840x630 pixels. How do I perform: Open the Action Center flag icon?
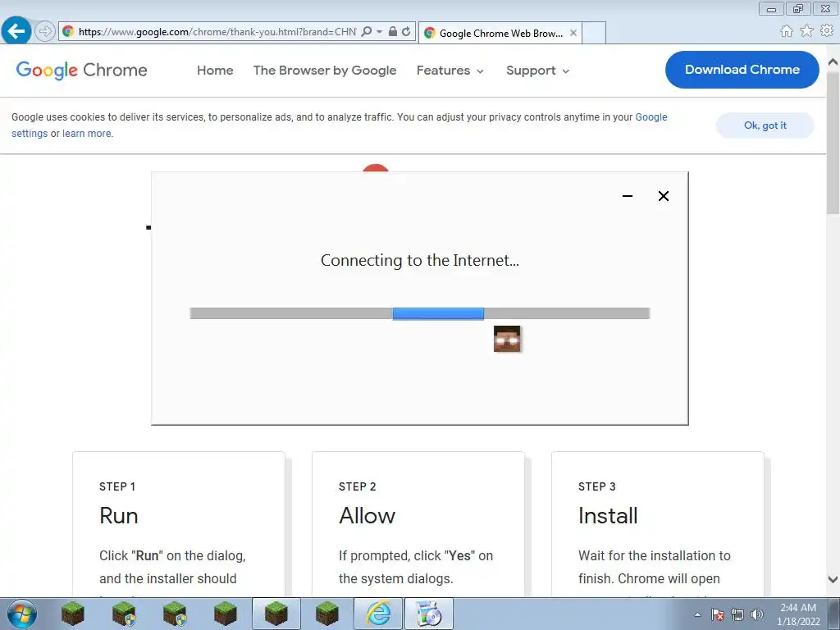pos(718,614)
